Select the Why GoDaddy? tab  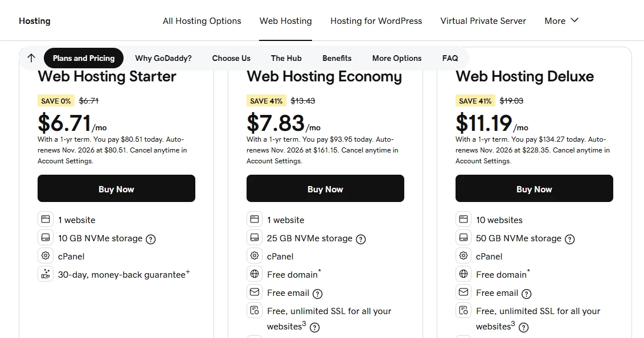point(163,58)
